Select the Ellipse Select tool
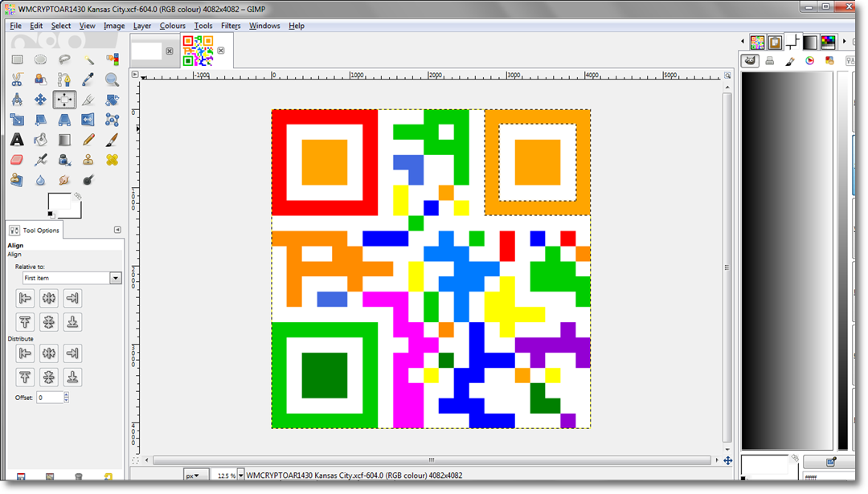Screen dimensions: 868x494 (x=40, y=59)
